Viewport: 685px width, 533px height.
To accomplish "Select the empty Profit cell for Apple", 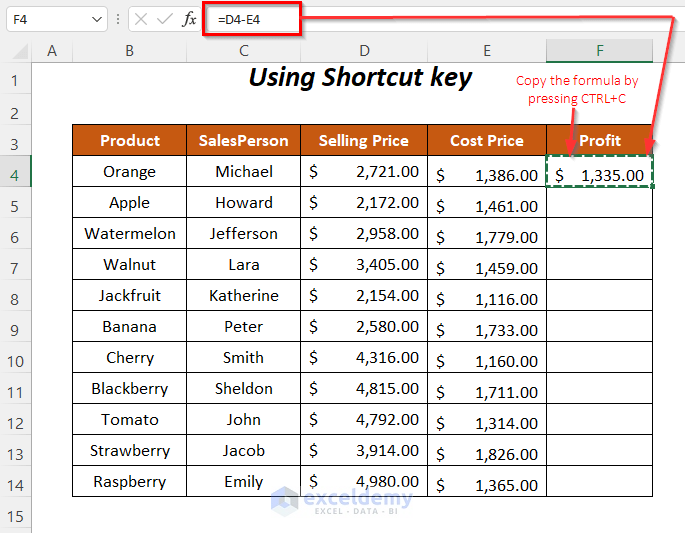I will 599,203.
